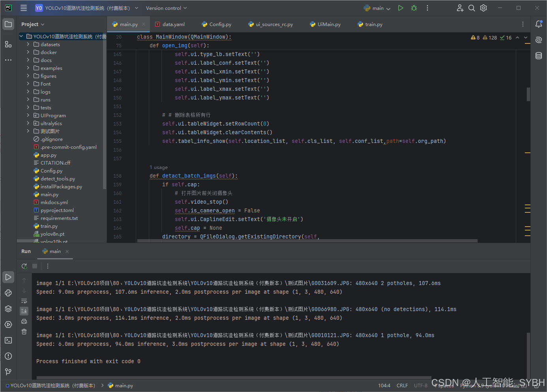The image size is (547, 392).
Task: Open the AI Assistant panel
Action: 539,40
